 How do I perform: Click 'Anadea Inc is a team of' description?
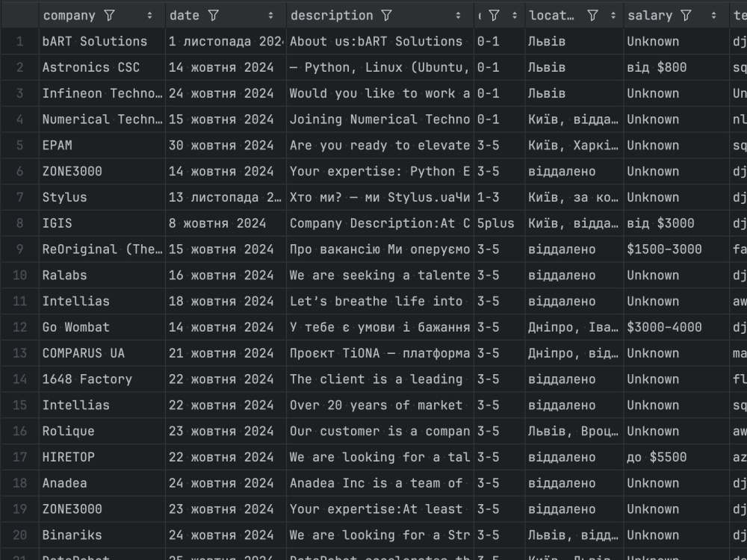(x=380, y=483)
